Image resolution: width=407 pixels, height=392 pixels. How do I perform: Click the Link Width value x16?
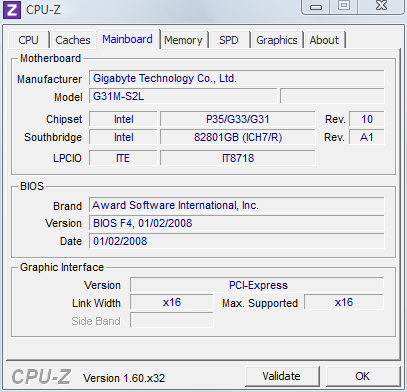(172, 302)
